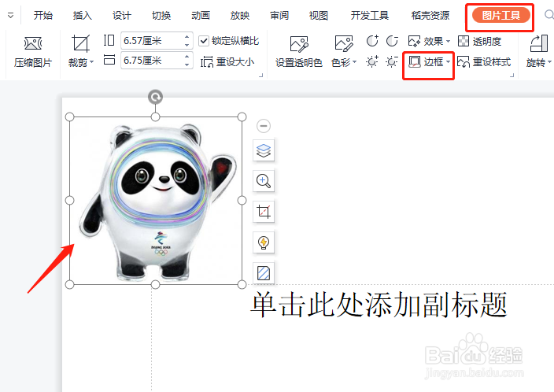Click the Reset Style (重设样式) button
Image resolution: width=554 pixels, height=392 pixels.
[484, 62]
